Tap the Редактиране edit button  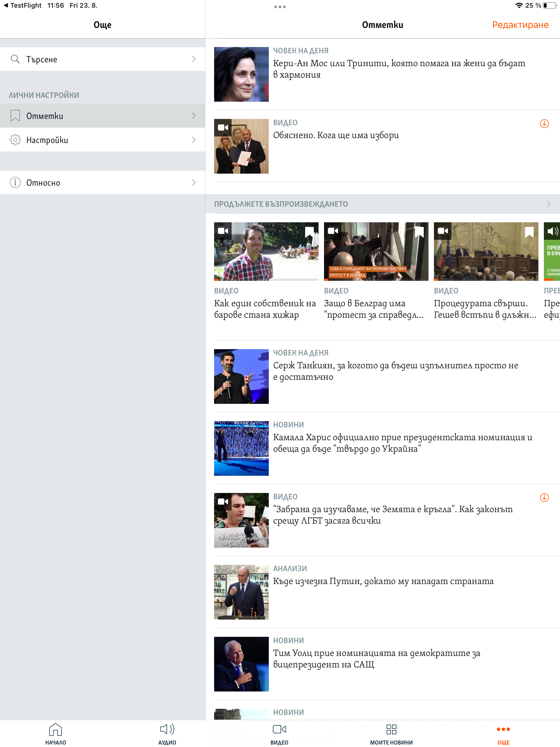[x=520, y=25]
